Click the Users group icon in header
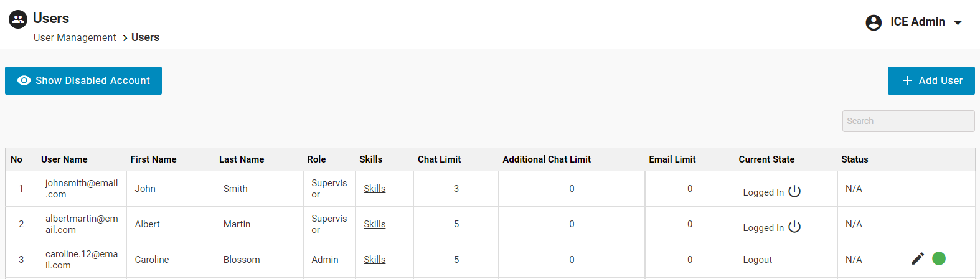The image size is (980, 279). click(18, 19)
